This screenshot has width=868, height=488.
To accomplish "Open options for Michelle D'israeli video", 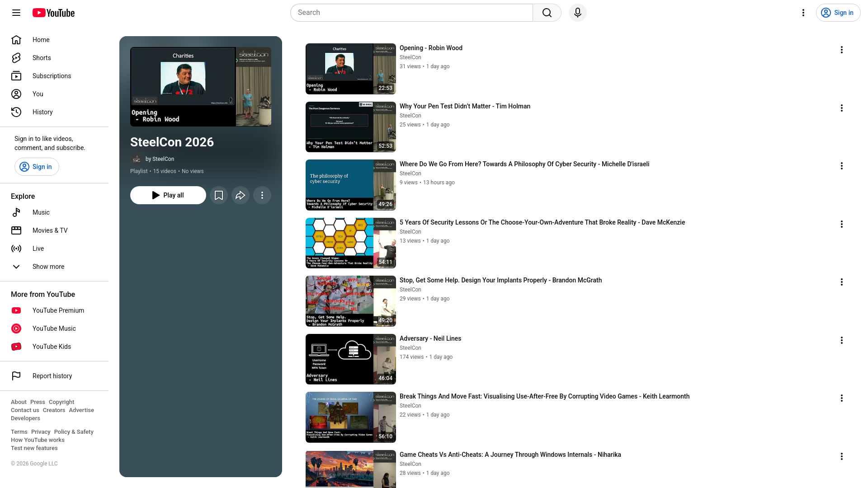I will point(842,166).
